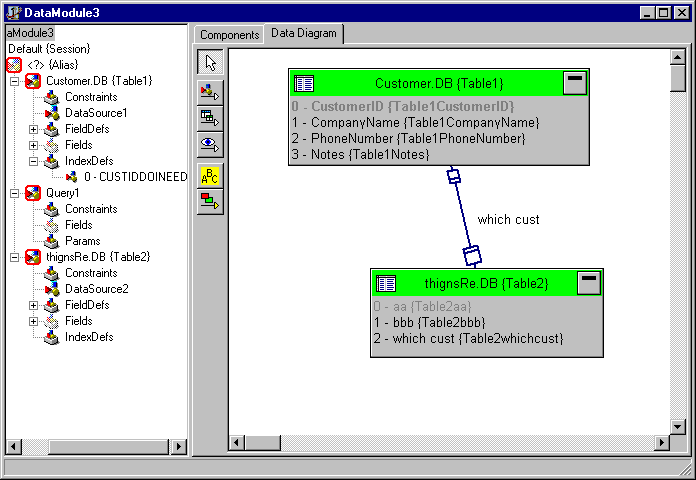Minimize the DataModule3 window

click(x=648, y=12)
